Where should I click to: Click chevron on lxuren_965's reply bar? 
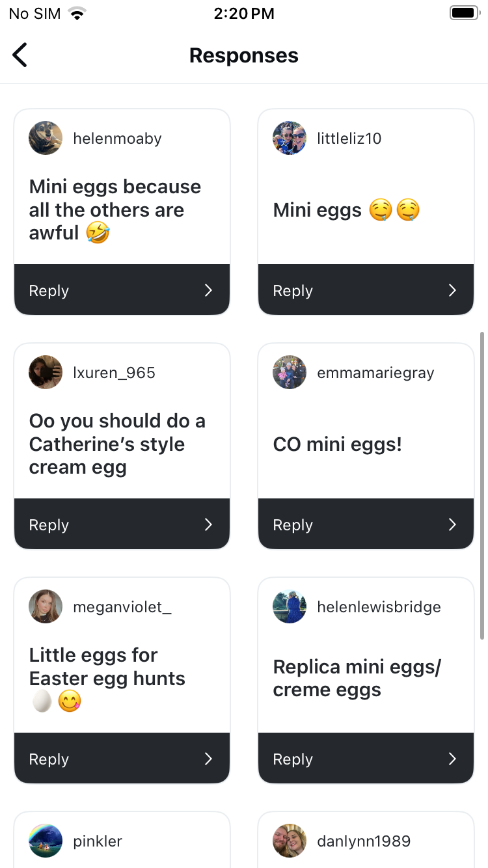(208, 524)
